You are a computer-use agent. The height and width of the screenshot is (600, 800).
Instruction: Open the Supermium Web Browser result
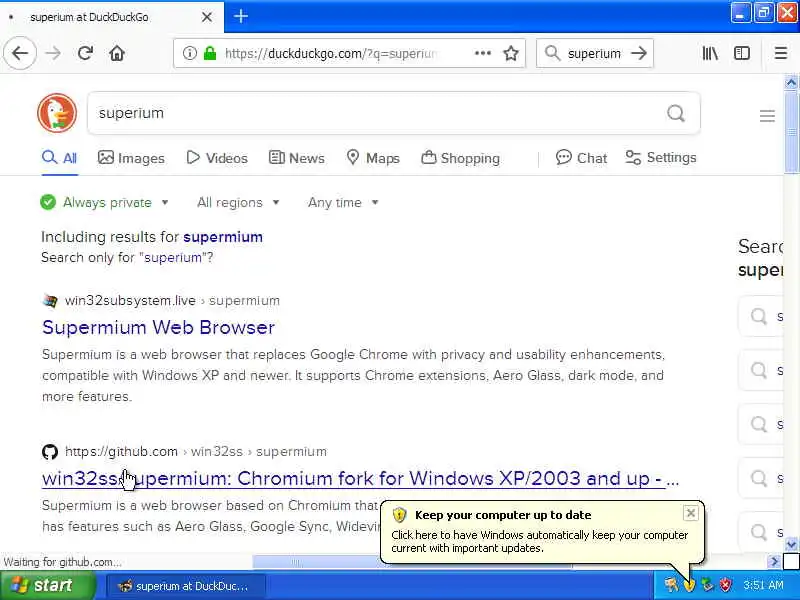coord(159,328)
